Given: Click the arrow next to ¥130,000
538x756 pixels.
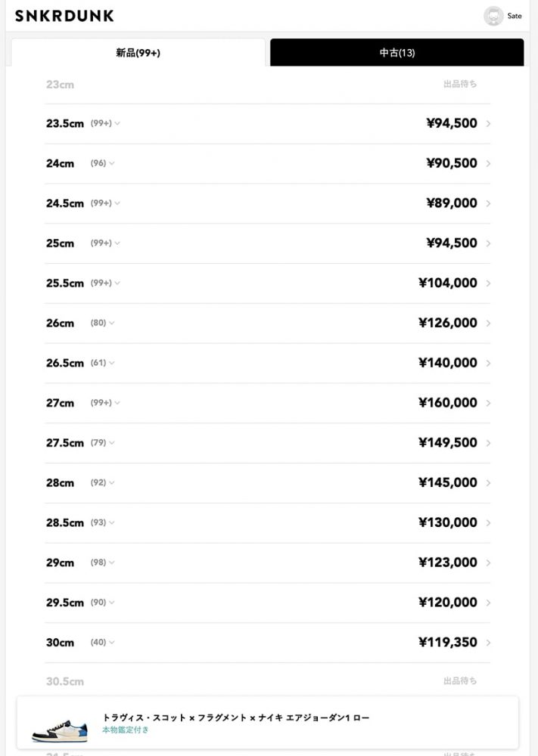Looking at the screenshot, I should pos(488,523).
